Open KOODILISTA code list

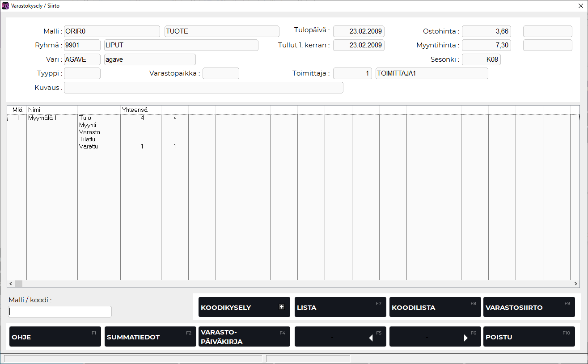[x=435, y=307]
